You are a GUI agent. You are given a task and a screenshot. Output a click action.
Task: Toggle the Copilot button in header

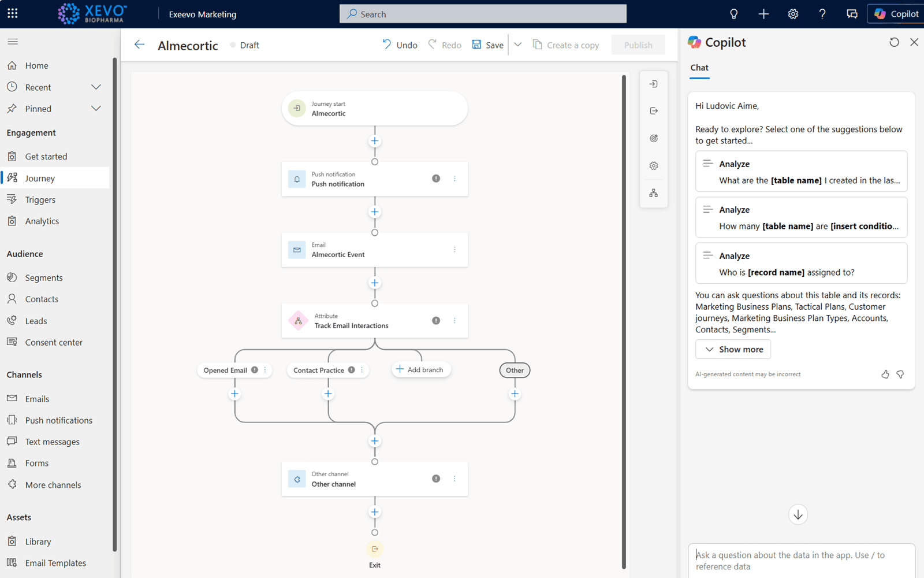coord(896,14)
